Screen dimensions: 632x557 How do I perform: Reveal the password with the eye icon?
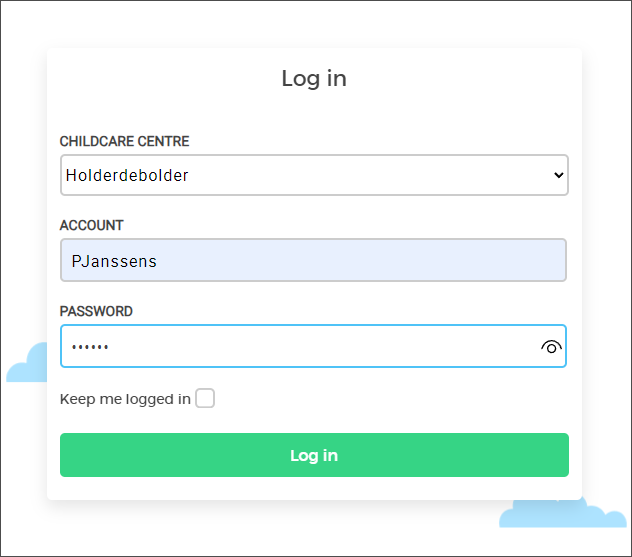tap(551, 347)
